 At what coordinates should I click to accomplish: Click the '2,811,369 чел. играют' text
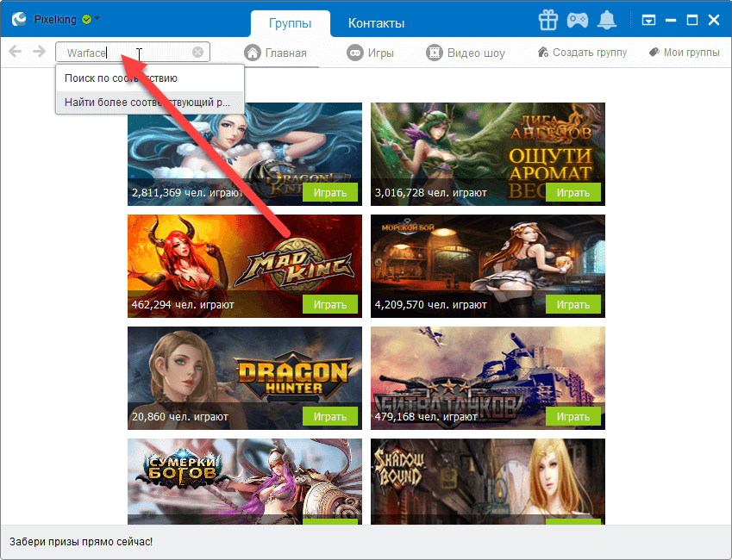[x=187, y=193]
